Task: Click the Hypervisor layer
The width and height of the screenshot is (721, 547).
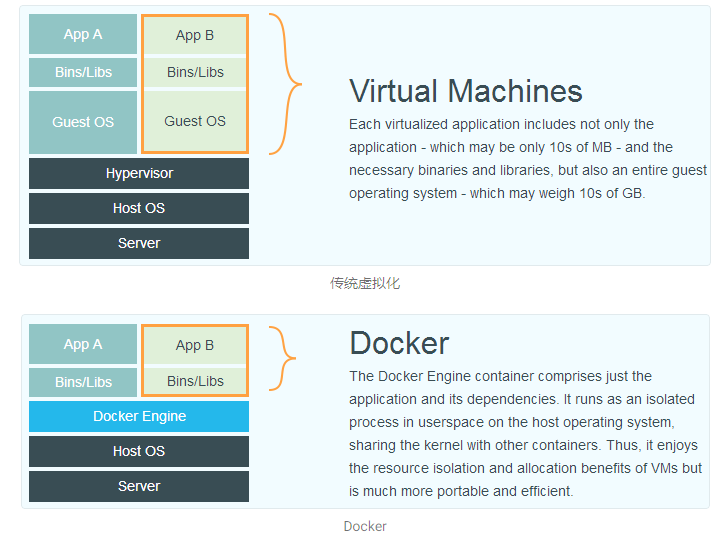Action: point(139,173)
